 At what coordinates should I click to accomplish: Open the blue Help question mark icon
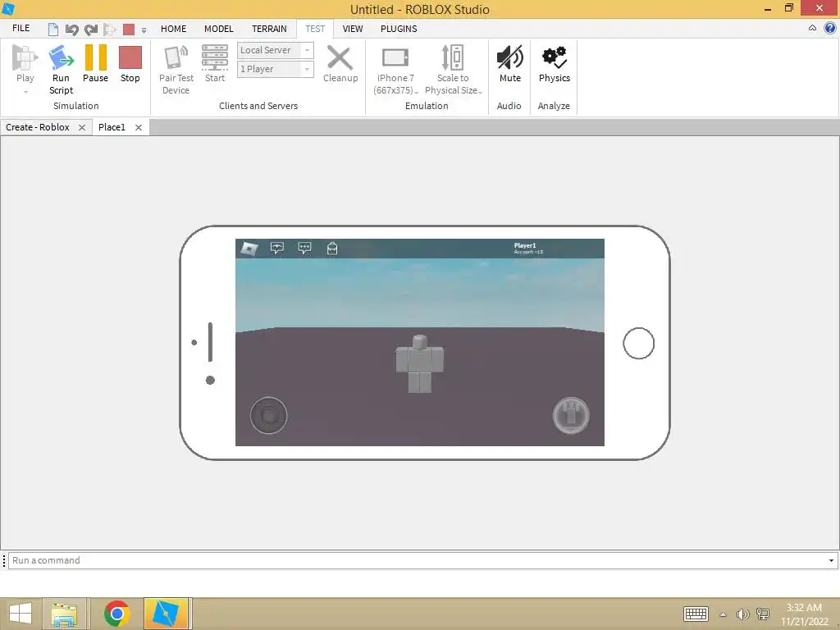tap(830, 28)
